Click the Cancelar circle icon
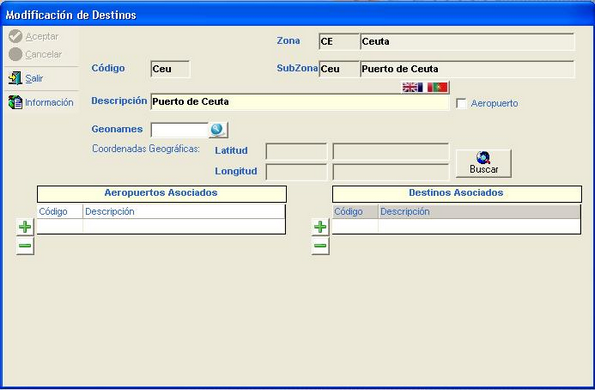 pos(16,54)
